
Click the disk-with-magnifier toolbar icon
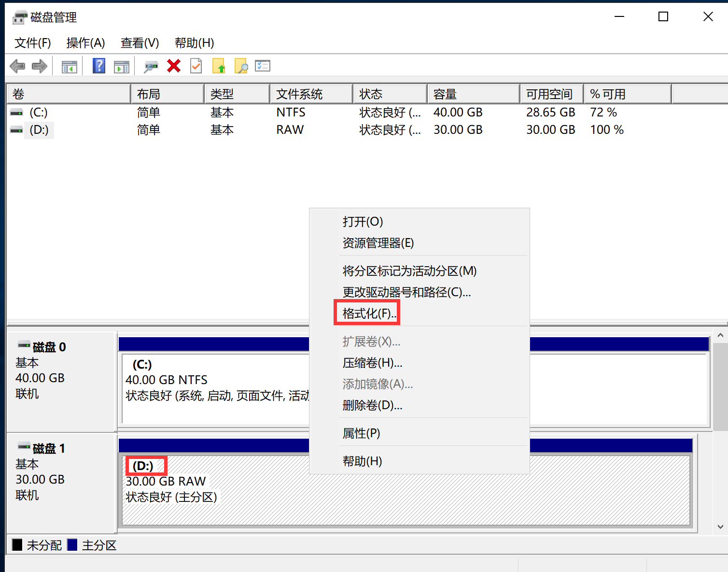pos(151,67)
